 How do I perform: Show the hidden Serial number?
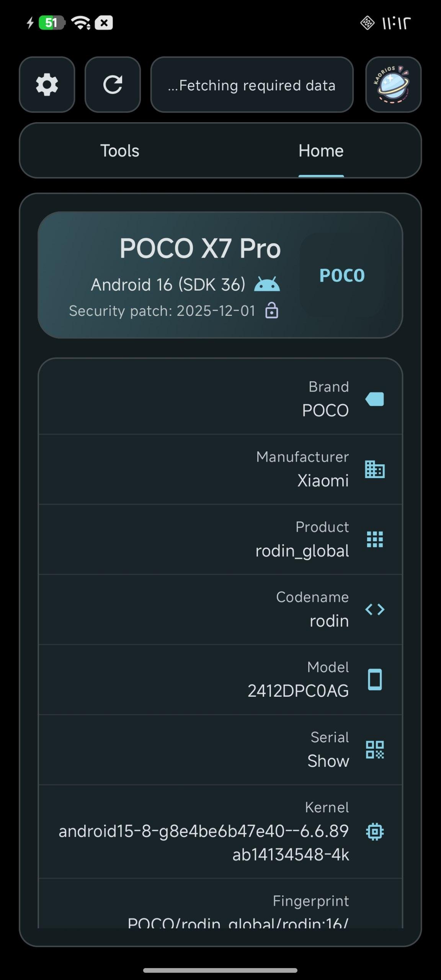click(328, 761)
